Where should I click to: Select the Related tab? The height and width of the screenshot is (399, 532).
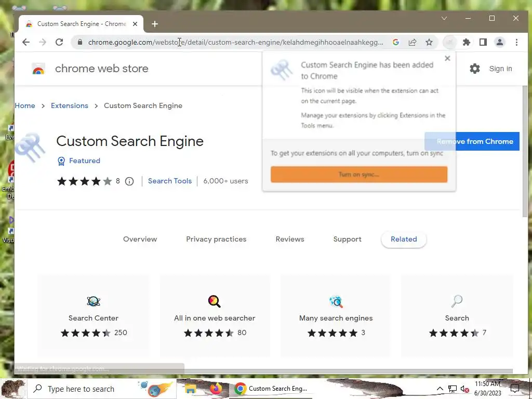(404, 239)
